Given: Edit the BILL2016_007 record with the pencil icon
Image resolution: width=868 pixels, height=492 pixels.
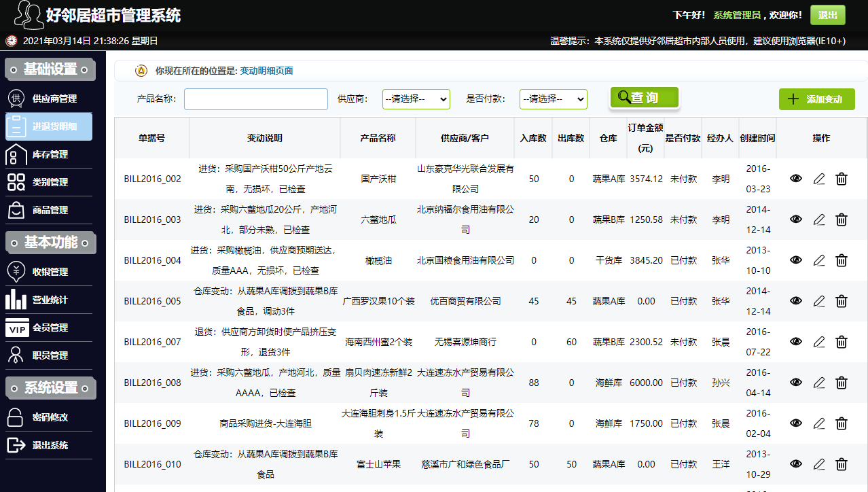Looking at the screenshot, I should 819,342.
